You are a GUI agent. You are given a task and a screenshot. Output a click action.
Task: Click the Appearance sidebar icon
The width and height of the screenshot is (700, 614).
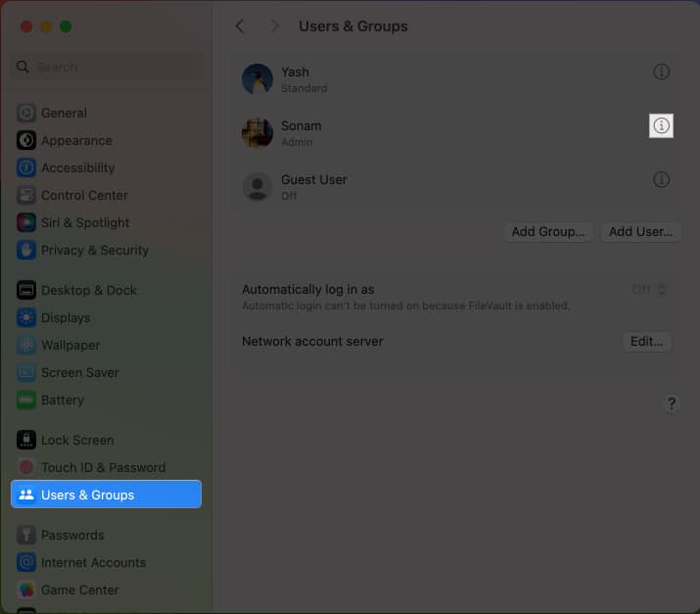pyautogui.click(x=26, y=140)
